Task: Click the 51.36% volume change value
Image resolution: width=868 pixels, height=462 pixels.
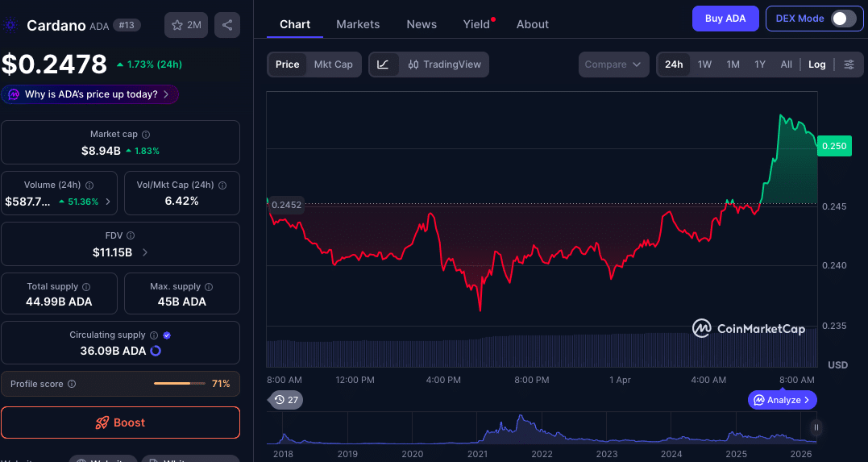Action: pos(78,202)
